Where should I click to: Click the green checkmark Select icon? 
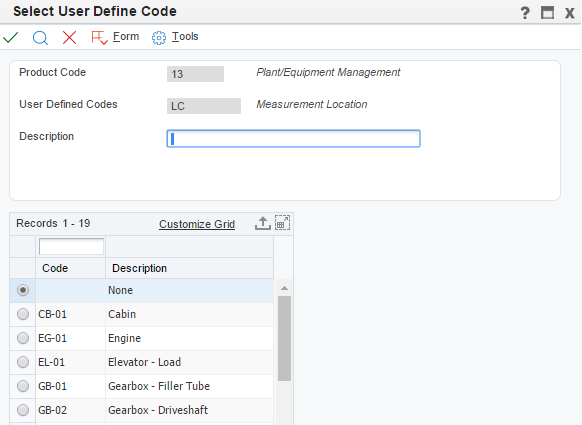(x=10, y=37)
